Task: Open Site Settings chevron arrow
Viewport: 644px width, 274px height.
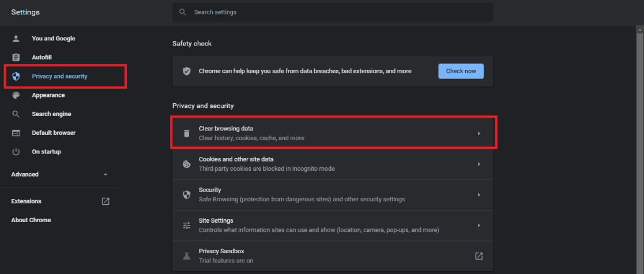Action: (x=479, y=225)
